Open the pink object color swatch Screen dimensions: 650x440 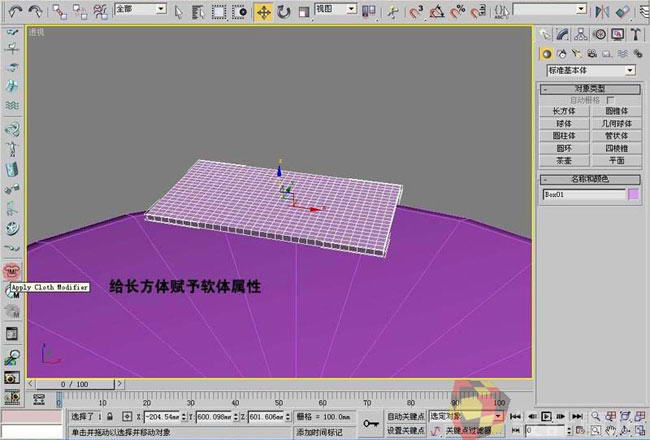tap(633, 194)
